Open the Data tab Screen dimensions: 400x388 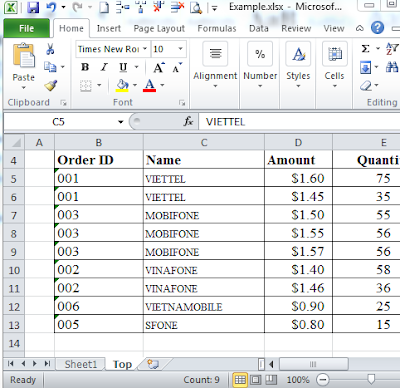click(x=259, y=29)
